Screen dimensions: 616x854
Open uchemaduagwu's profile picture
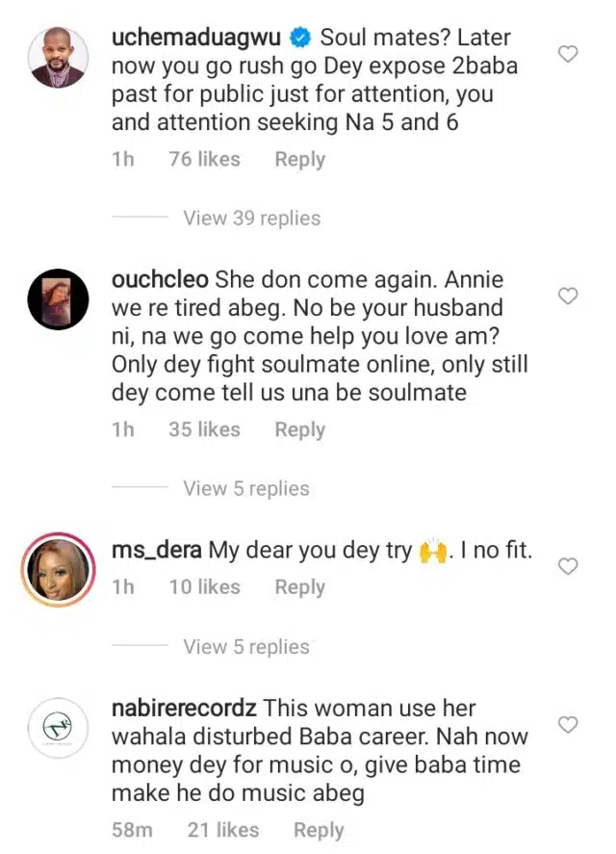[55, 57]
